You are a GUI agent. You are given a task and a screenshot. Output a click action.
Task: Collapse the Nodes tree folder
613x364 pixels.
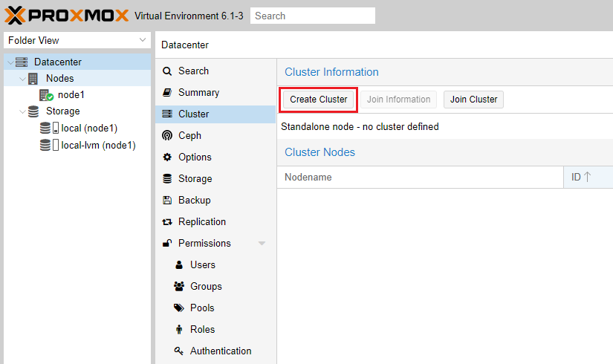pos(22,79)
